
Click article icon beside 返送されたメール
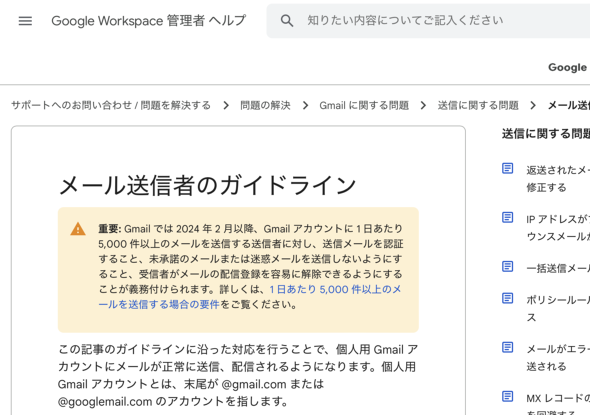[508, 168]
